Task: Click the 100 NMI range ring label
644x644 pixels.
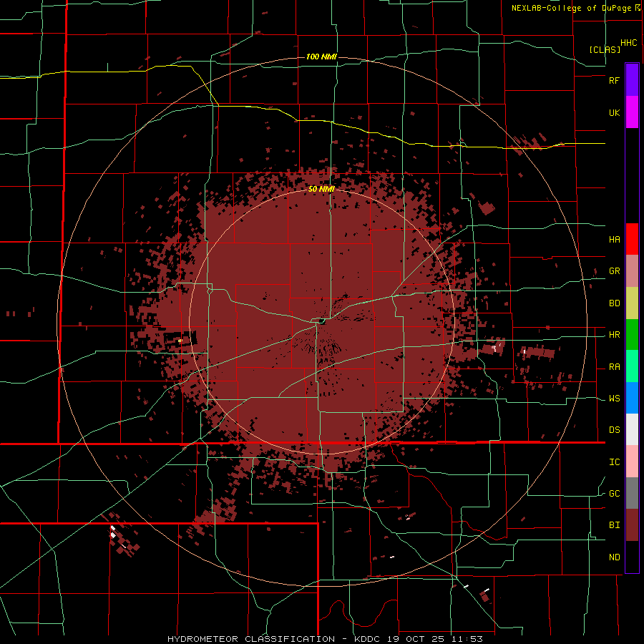Action: pyautogui.click(x=321, y=57)
